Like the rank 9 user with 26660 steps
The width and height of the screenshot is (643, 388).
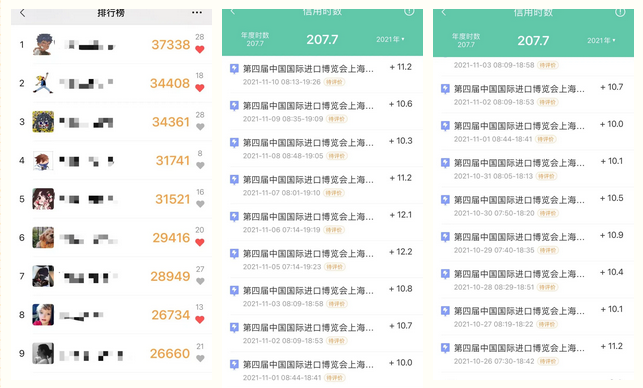[200, 358]
